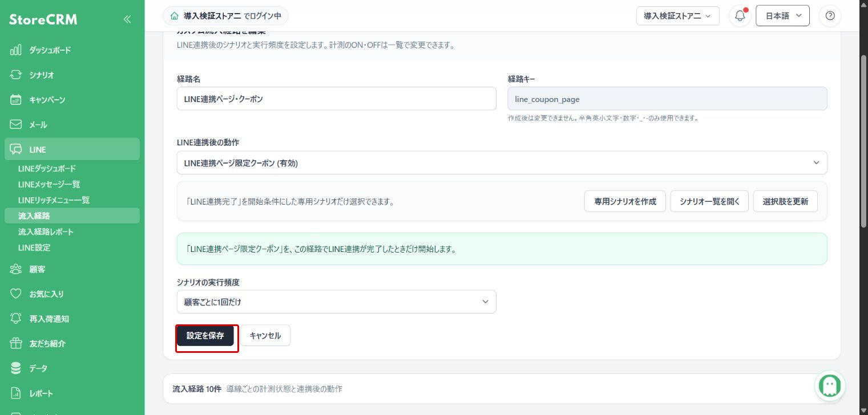The image size is (868, 415).
Task: Open the 導入検証ストア二 store selector dropdown
Action: (677, 16)
